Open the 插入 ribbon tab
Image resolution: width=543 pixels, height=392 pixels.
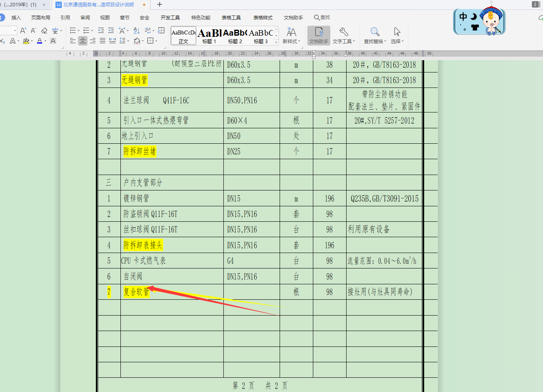click(x=16, y=18)
